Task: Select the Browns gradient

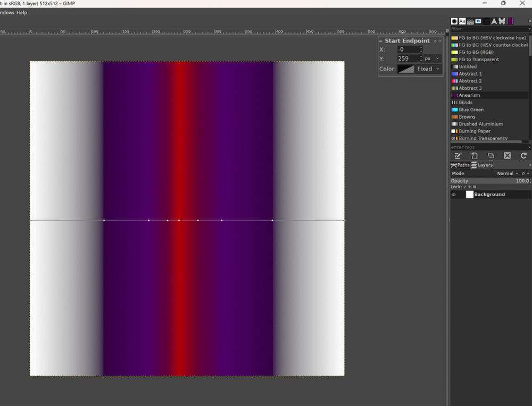Action: [489, 117]
